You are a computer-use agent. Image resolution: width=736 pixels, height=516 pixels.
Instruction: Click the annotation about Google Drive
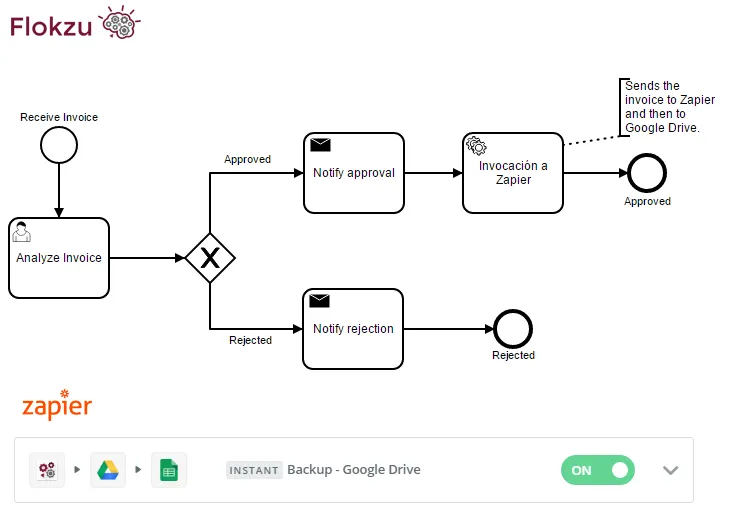pyautogui.click(x=670, y=107)
